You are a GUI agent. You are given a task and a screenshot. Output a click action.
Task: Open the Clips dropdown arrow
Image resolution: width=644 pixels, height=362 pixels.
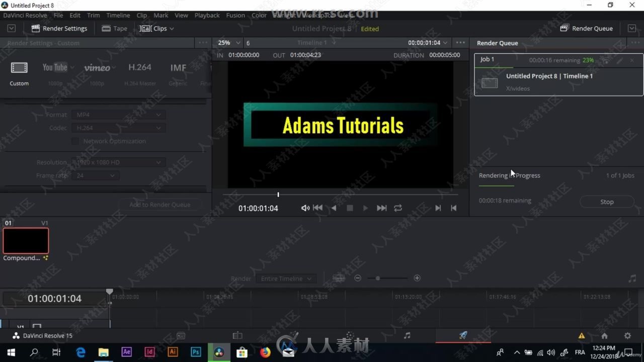click(x=172, y=29)
